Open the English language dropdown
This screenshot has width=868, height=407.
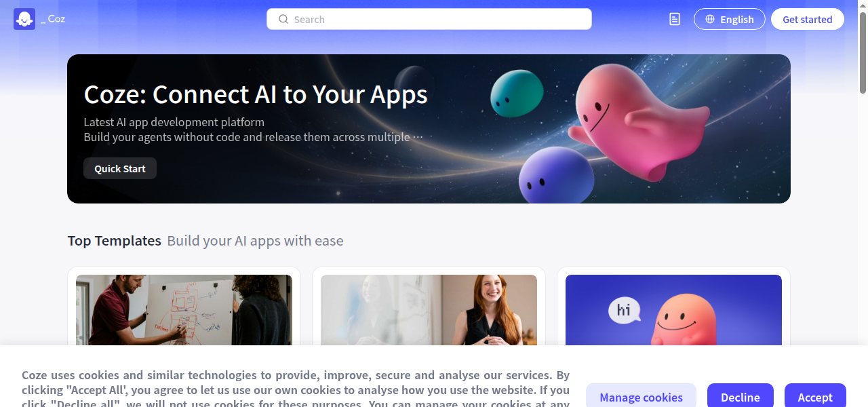[x=730, y=19]
